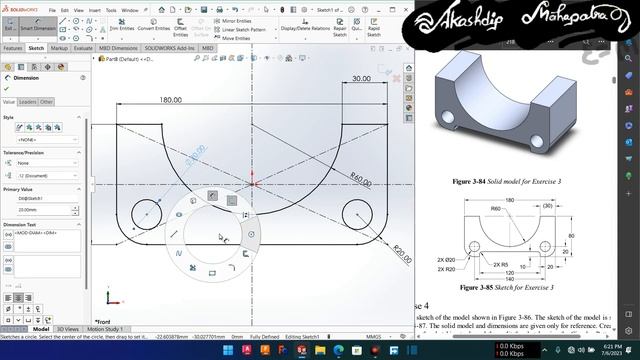Select Offset Entities in the shortcut wheel

245,253
